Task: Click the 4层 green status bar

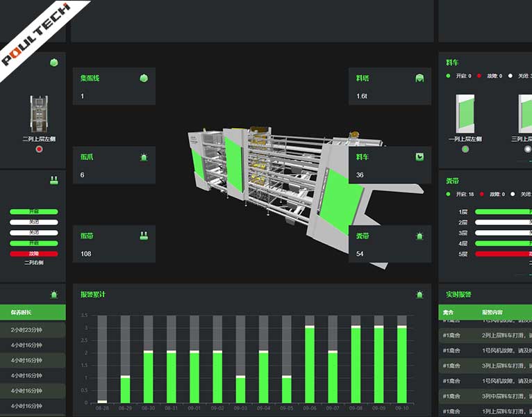Action: pyautogui.click(x=504, y=243)
